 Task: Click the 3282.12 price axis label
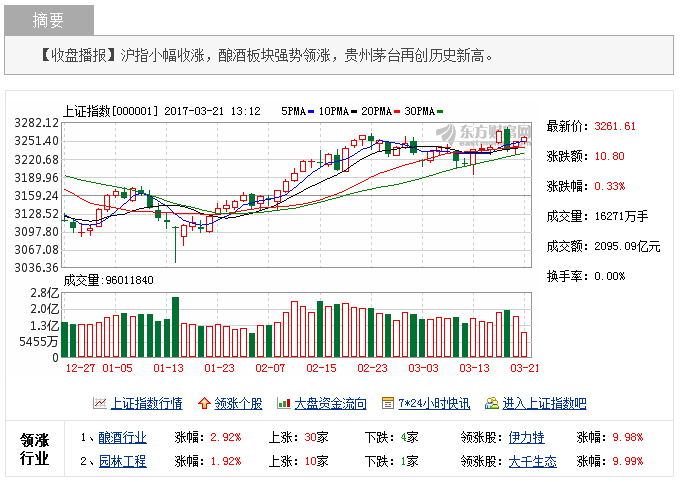[37, 123]
